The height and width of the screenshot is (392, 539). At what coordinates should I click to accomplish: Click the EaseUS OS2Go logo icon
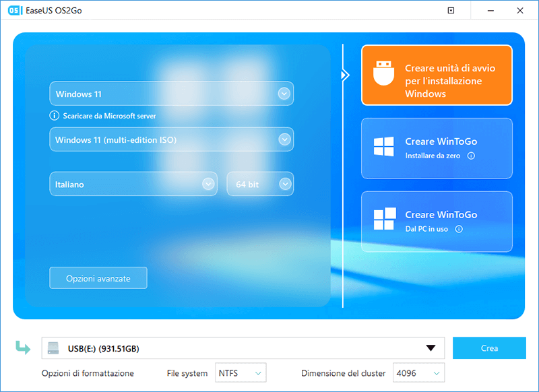click(x=14, y=10)
